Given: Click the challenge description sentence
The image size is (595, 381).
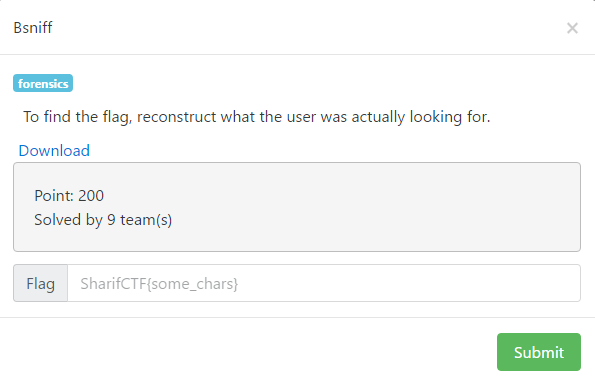Looking at the screenshot, I should coord(257,117).
